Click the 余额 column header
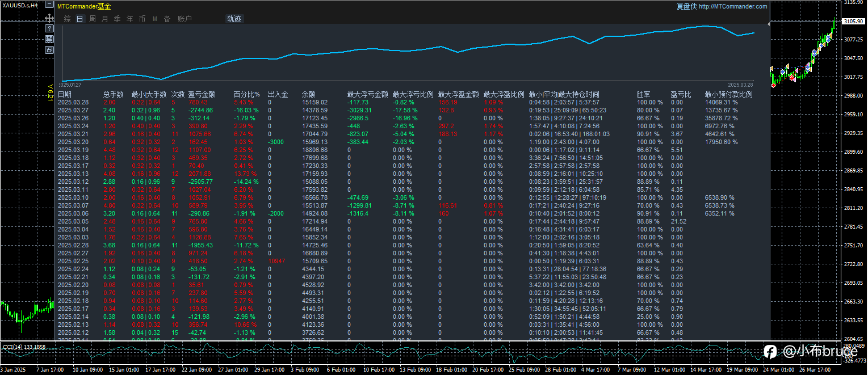The width and height of the screenshot is (868, 375). (x=309, y=94)
